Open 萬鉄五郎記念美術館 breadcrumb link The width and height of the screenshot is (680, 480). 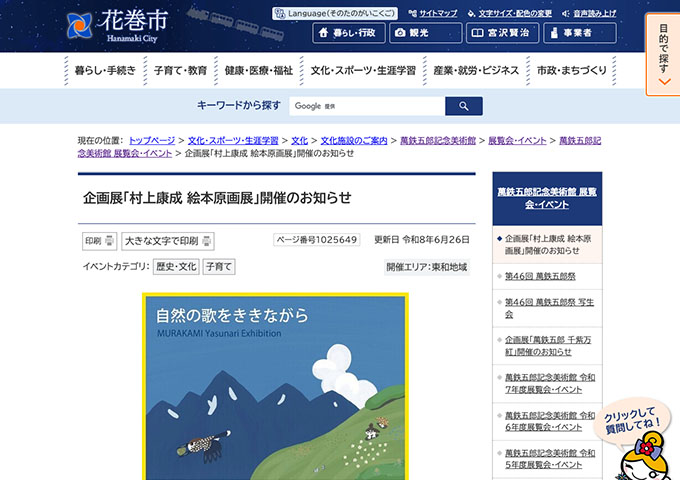tap(438, 140)
